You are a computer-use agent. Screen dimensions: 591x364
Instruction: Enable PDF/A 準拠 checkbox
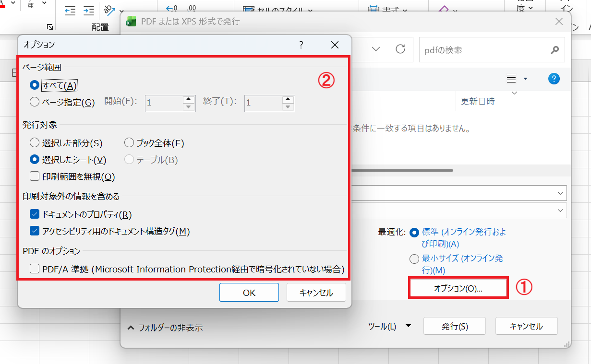pyautogui.click(x=34, y=269)
